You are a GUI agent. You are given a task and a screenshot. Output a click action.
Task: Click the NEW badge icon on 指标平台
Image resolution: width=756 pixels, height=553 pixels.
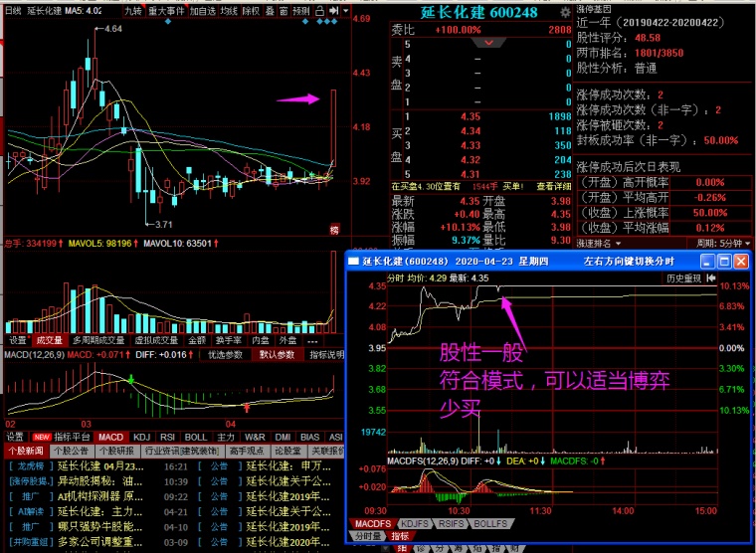tap(41, 437)
